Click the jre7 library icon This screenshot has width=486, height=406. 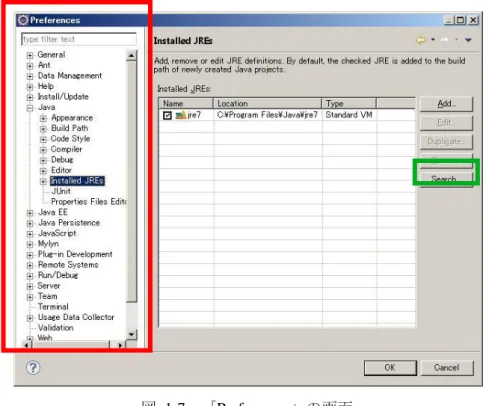(x=180, y=115)
